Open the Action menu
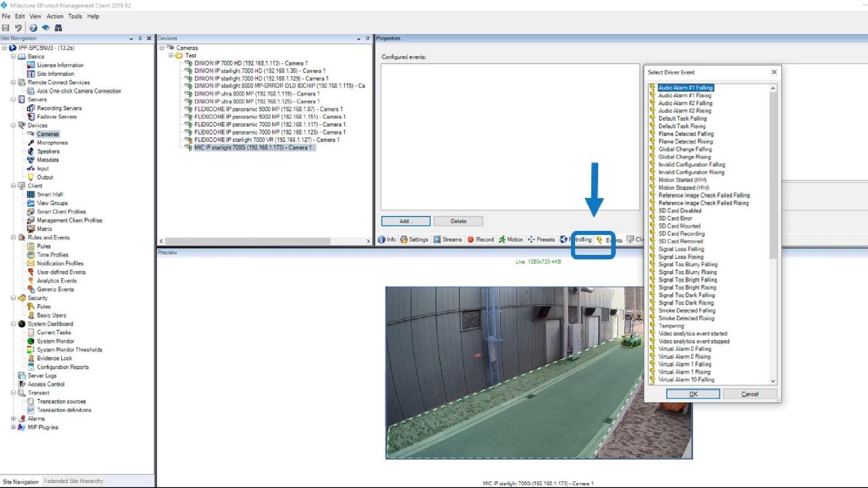Image resolution: width=868 pixels, height=488 pixels. tap(55, 16)
